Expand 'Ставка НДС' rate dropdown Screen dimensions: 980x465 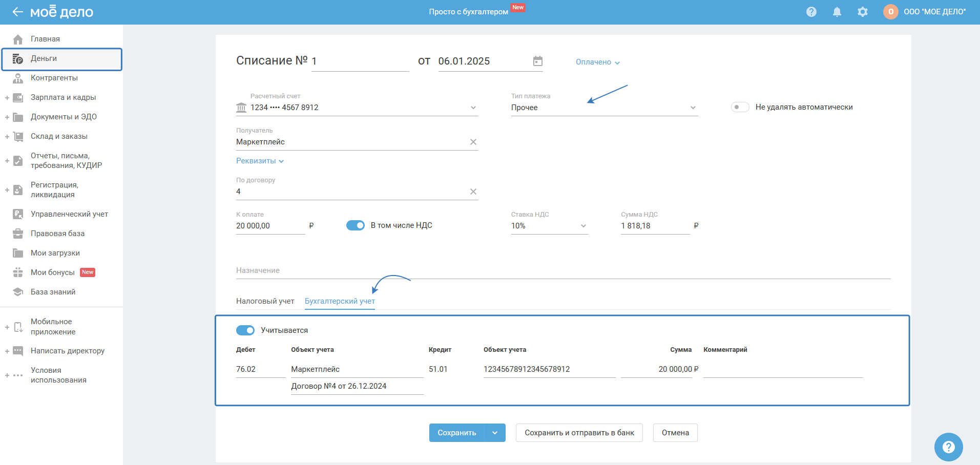pyautogui.click(x=549, y=226)
